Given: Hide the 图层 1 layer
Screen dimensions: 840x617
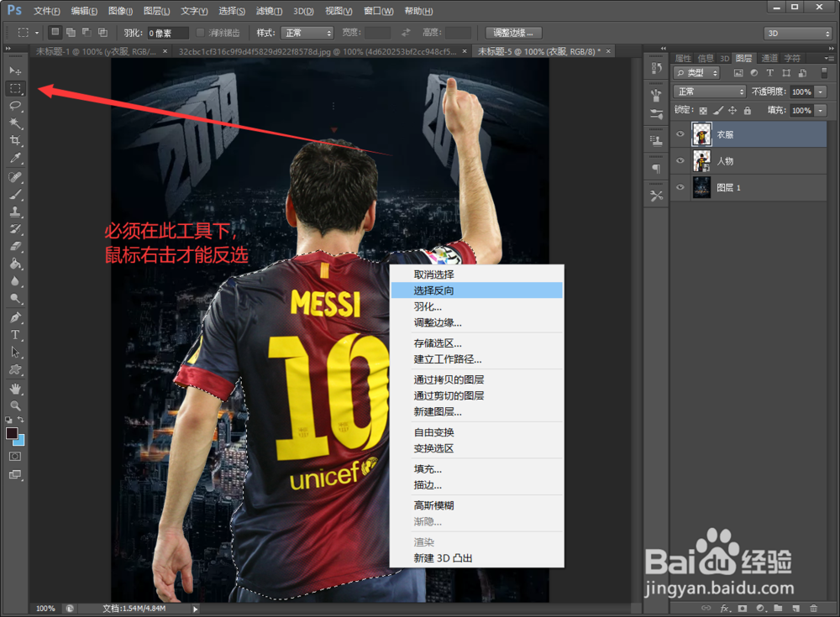Looking at the screenshot, I should [680, 187].
